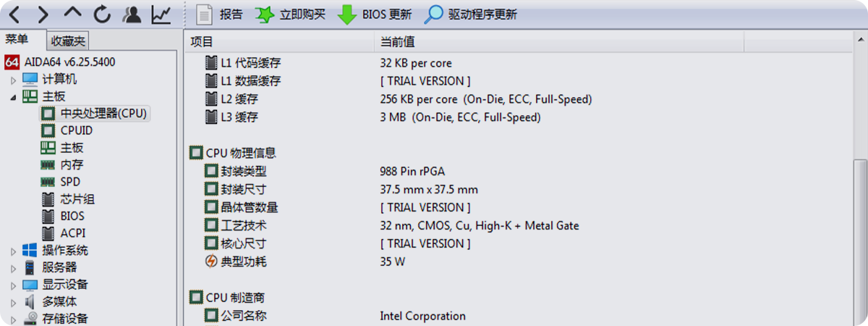This screenshot has width=868, height=326.
Task: Select CPUID in the sidebar tree
Action: (x=76, y=130)
